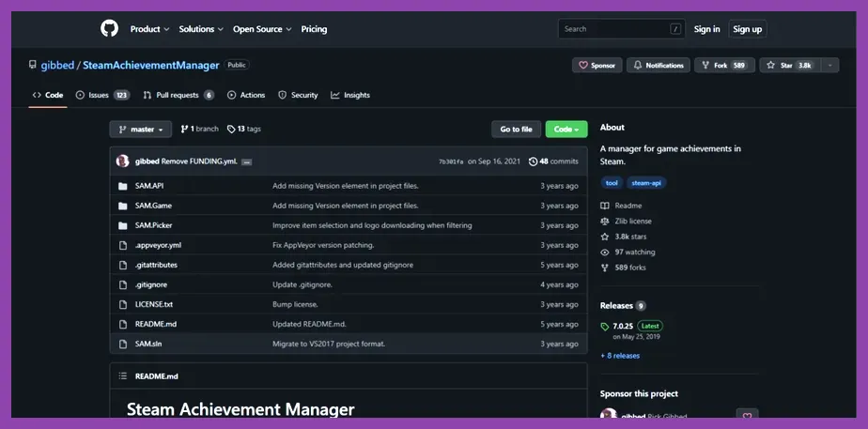Click the 'tool' topic tag

coord(612,183)
